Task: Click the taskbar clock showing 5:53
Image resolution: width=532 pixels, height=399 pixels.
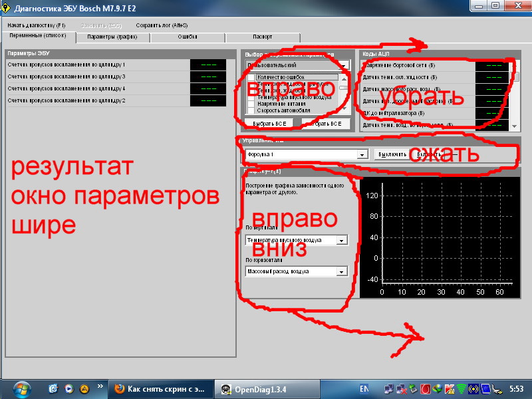Action: point(517,389)
